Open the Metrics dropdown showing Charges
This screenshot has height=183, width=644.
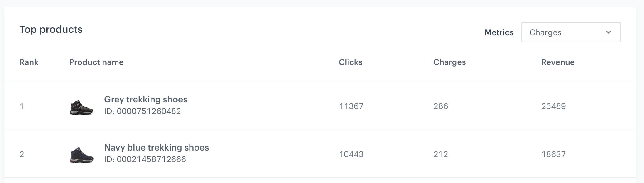[570, 32]
